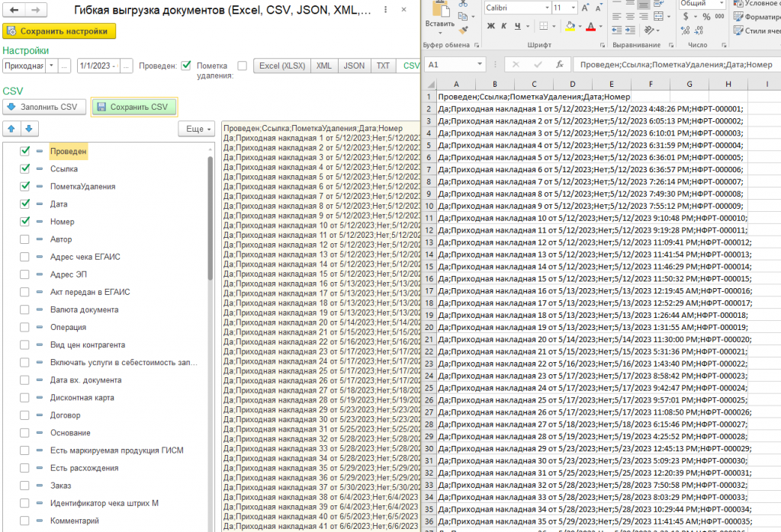Image resolution: width=781 pixels, height=532 pixels.
Task: Click the Copy icon in the Excel clipboard group
Action: [x=462, y=17]
